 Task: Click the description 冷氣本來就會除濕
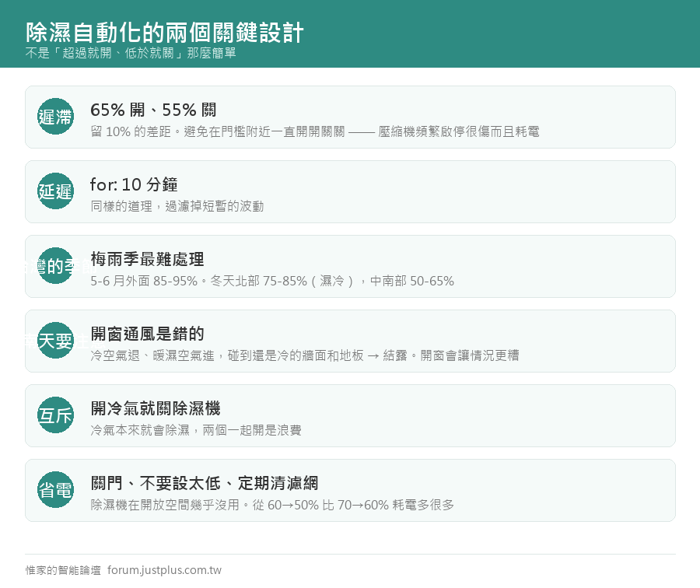(x=195, y=430)
